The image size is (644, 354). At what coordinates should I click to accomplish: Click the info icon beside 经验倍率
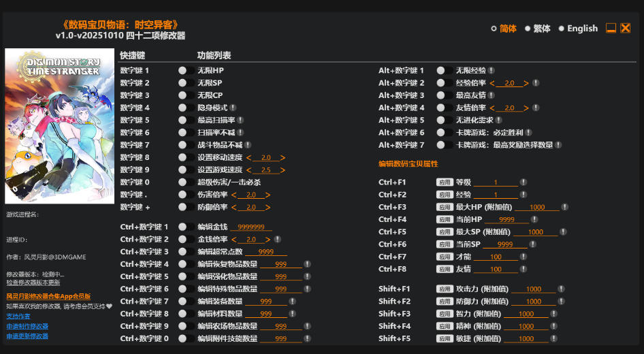pos(536,82)
